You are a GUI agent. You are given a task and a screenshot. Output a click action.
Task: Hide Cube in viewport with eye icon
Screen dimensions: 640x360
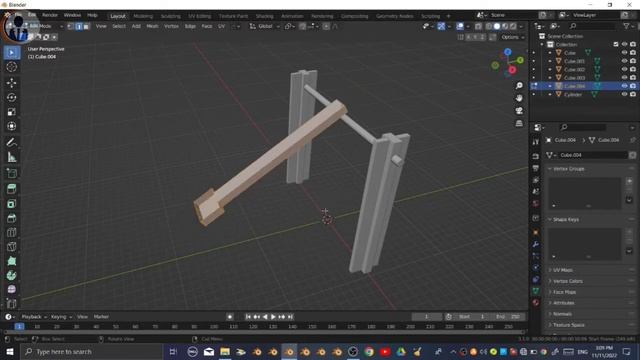(x=624, y=53)
